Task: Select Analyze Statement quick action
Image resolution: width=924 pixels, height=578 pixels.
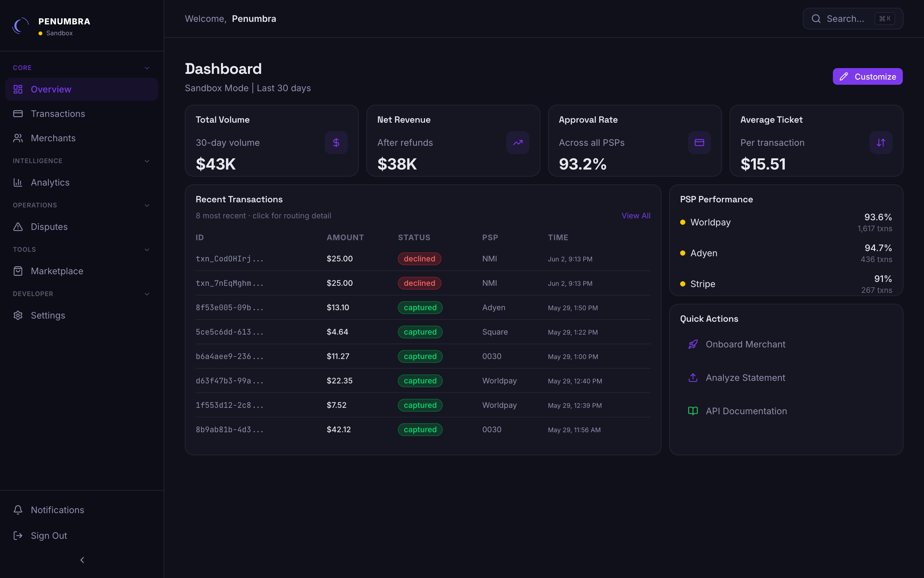Action: pyautogui.click(x=786, y=378)
